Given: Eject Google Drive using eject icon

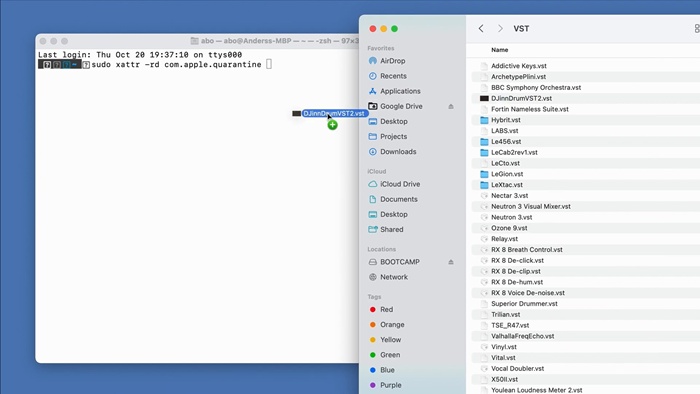Looking at the screenshot, I should coord(451,106).
